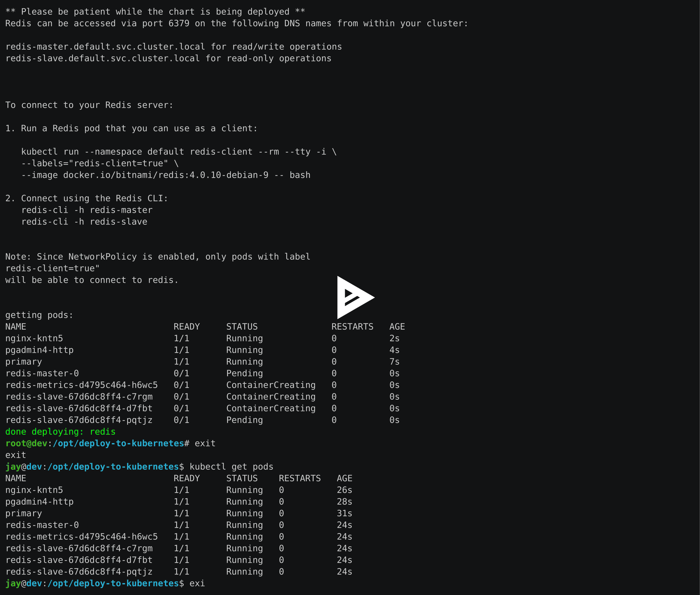
Task: Click redis-slave-67d6dc8ff4-d7fbt row aged 24s
Action: tap(179, 560)
